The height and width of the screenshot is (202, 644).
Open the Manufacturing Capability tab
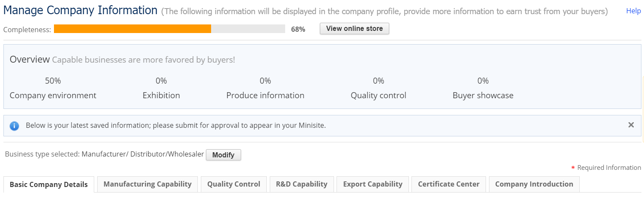click(x=147, y=184)
